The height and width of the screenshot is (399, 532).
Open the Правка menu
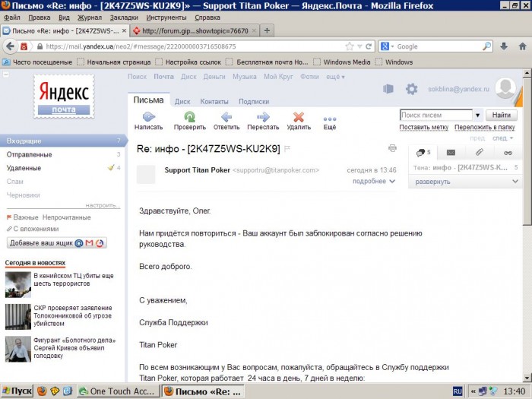click(x=40, y=17)
